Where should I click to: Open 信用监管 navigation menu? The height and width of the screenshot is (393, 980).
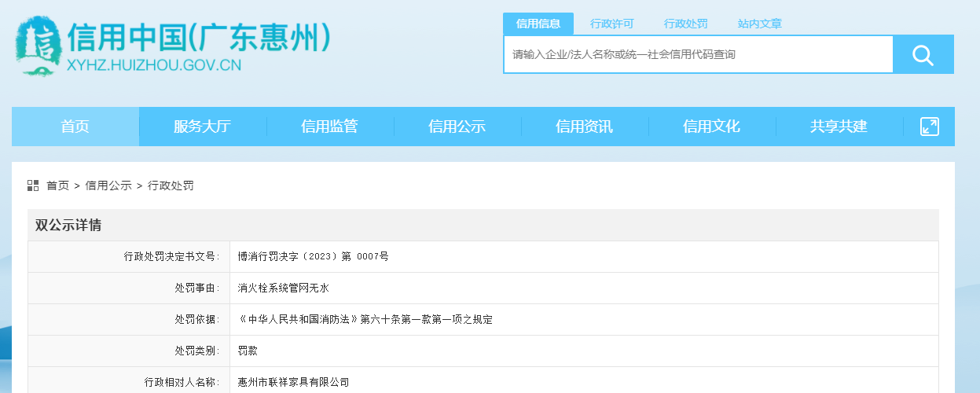click(330, 127)
